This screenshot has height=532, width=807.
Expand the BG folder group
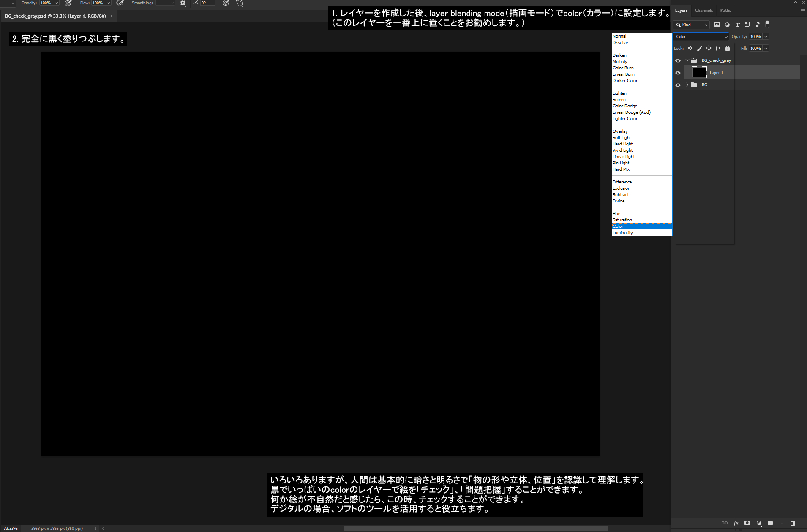tap(687, 85)
